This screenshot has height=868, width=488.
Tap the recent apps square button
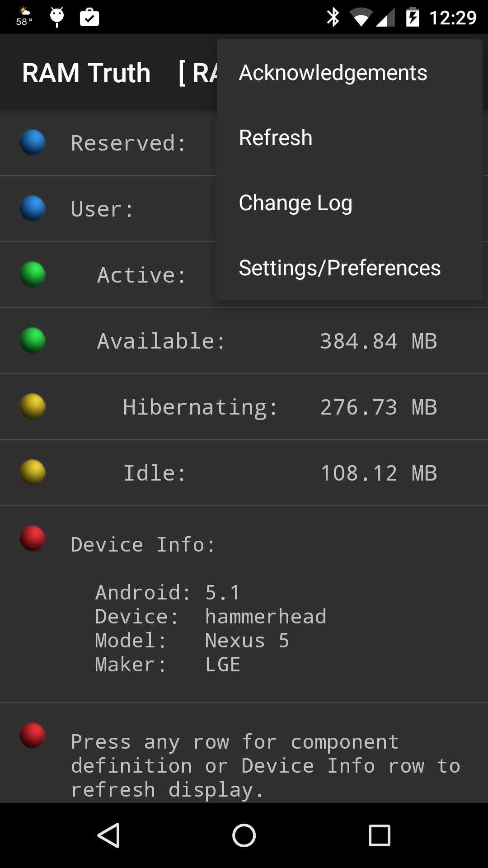pyautogui.click(x=380, y=835)
